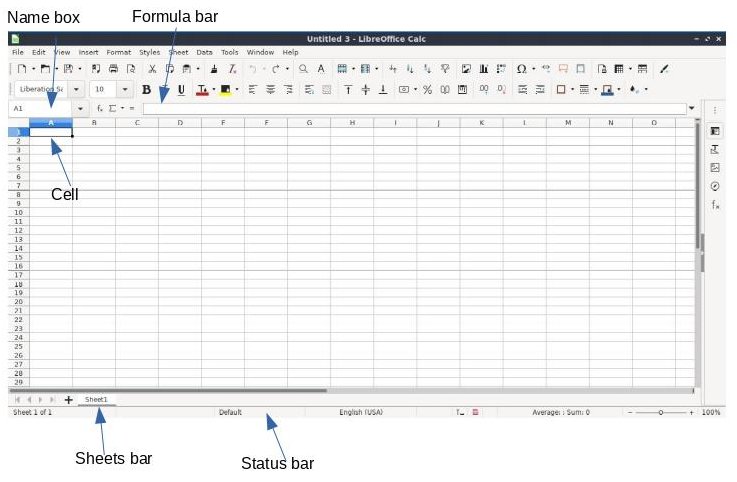Screen dimensions: 737x482
Task: Open Sidebar Functions deck icon
Action: pyautogui.click(x=715, y=205)
